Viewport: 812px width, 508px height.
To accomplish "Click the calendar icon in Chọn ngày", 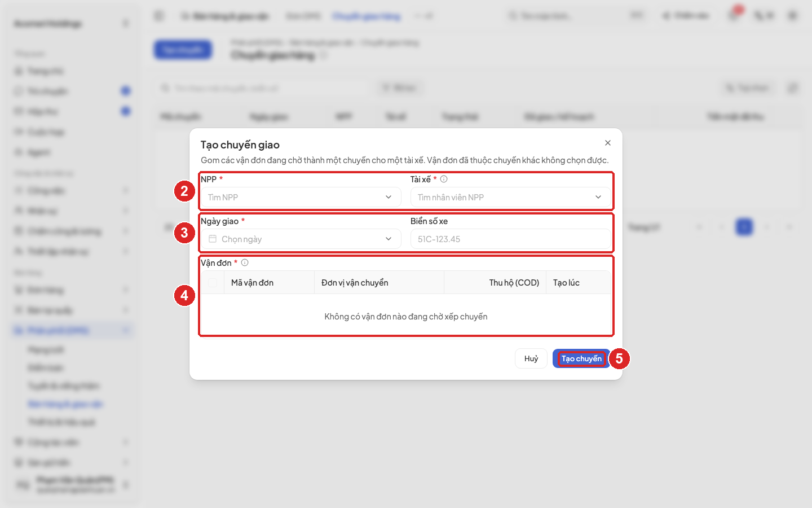I will [x=213, y=239].
